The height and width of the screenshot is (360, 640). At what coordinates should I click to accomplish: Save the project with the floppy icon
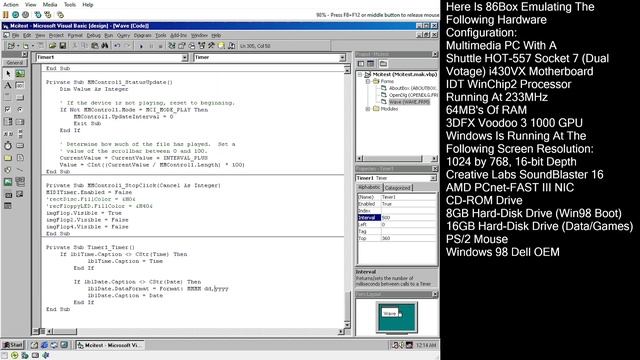click(62, 46)
